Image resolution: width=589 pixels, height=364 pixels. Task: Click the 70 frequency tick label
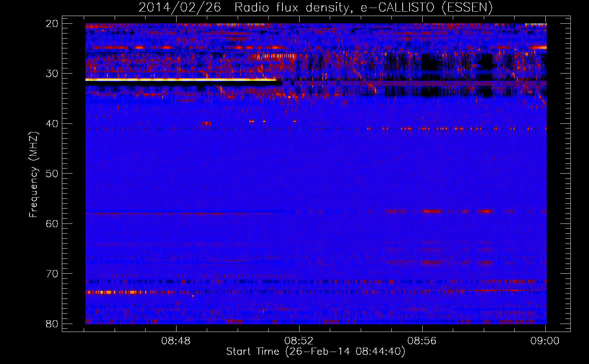(52, 274)
